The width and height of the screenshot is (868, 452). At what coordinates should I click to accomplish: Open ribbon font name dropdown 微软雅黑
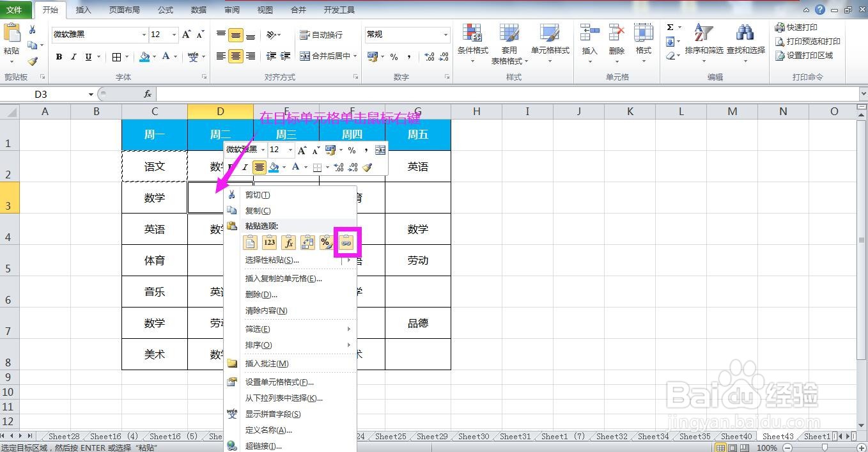[x=143, y=35]
